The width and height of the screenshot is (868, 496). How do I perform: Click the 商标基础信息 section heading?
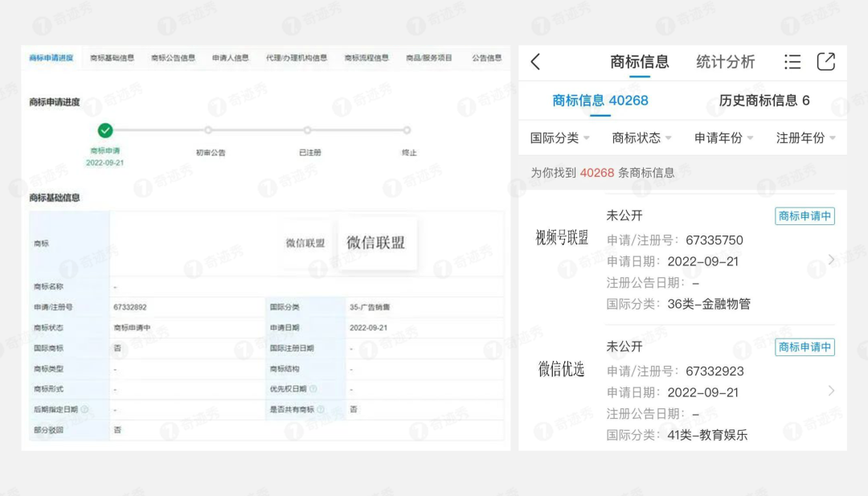[55, 198]
